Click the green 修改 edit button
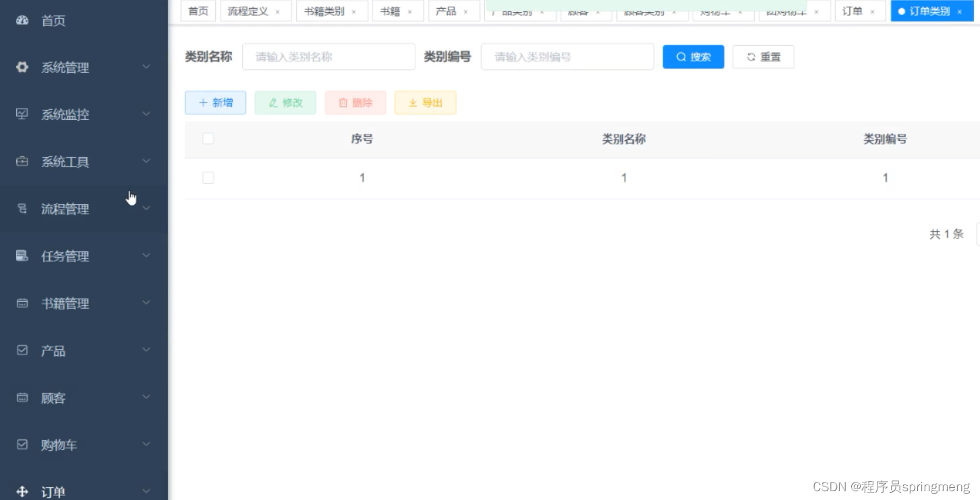Screen dimensions: 980x500 point(285,102)
